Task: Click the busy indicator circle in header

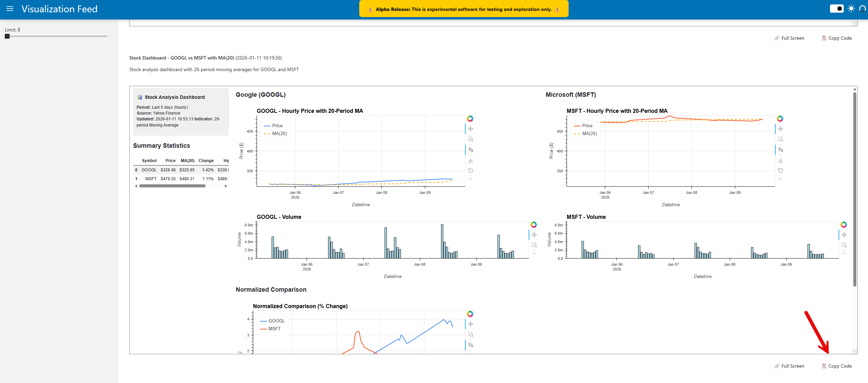Action: (x=863, y=9)
